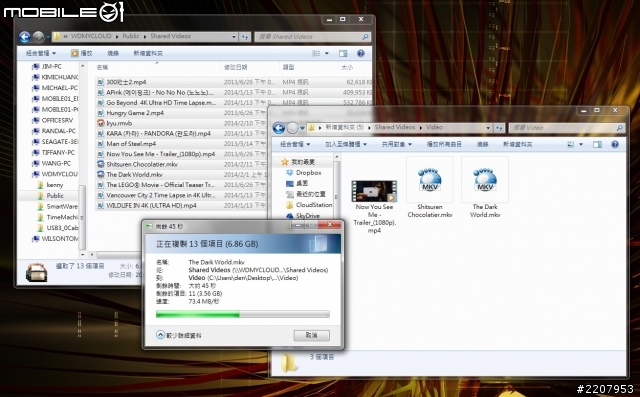This screenshot has height=397, width=640.
Task: Click Shared Videos in Video window breadcrumb
Action: 395,127
